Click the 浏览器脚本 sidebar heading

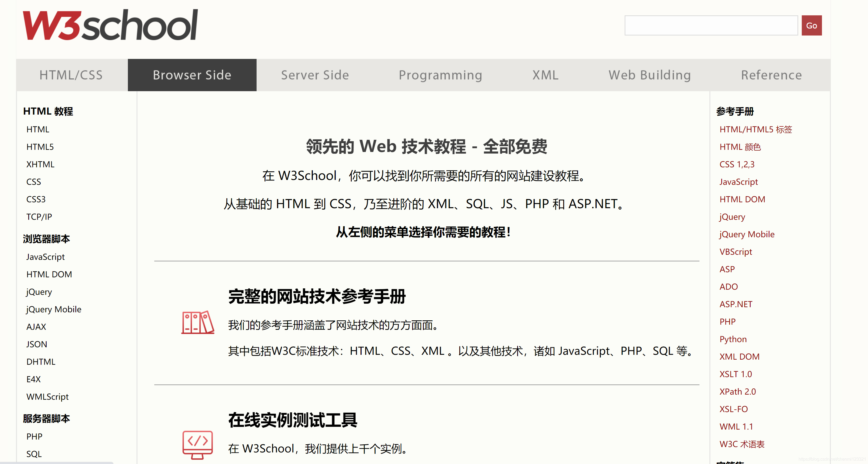[x=47, y=239]
